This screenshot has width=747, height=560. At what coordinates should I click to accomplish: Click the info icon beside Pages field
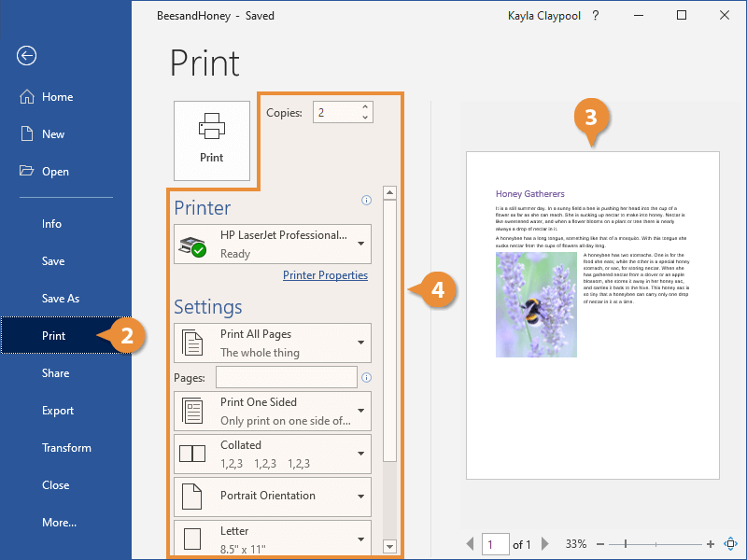(x=366, y=378)
